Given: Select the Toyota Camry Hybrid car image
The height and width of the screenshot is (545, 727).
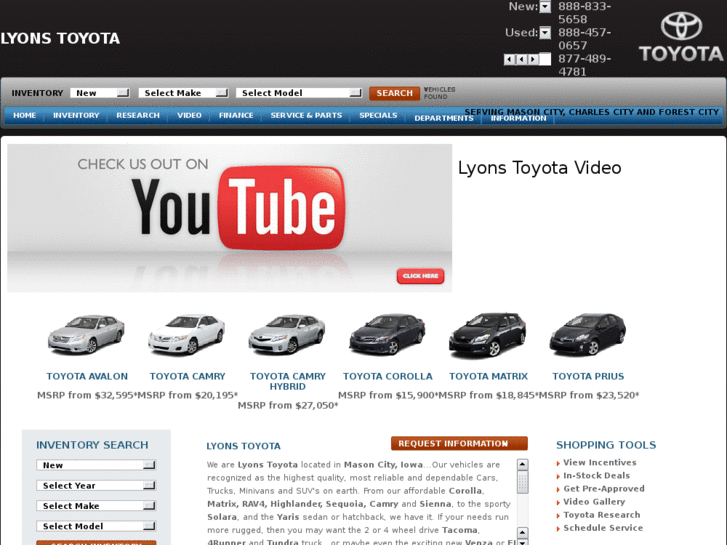Looking at the screenshot, I should pos(287,334).
